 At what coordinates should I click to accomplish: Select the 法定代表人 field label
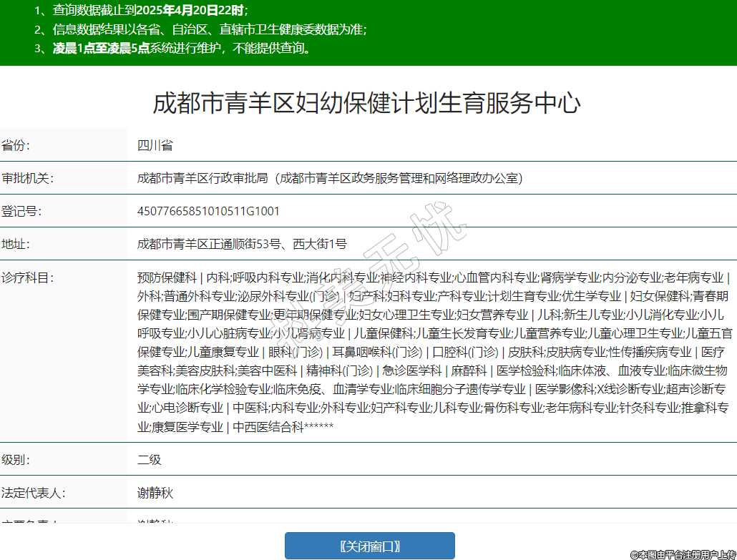[x=34, y=493]
